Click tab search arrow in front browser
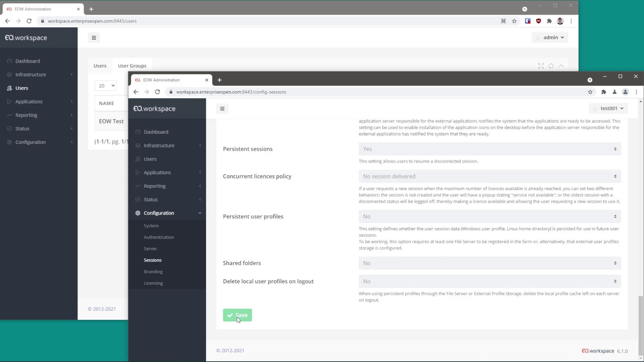Image resolution: width=644 pixels, height=362 pixels. click(590, 80)
